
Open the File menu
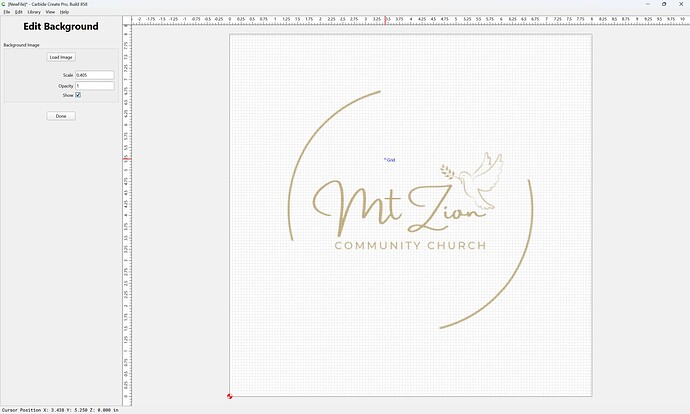(x=7, y=12)
